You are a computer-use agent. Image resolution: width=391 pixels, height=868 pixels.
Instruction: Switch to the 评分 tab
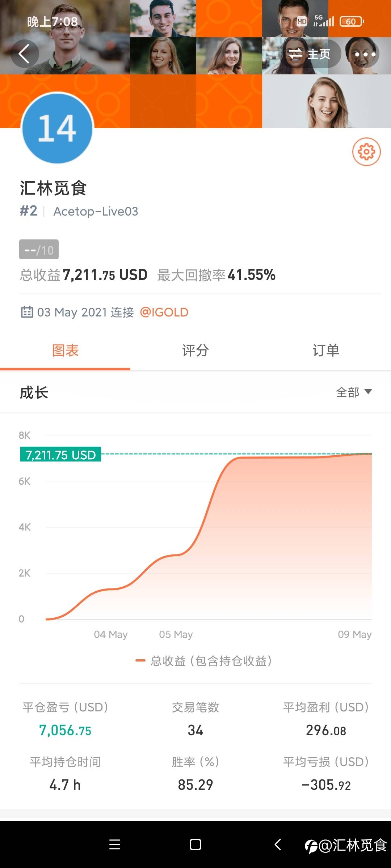tap(195, 350)
